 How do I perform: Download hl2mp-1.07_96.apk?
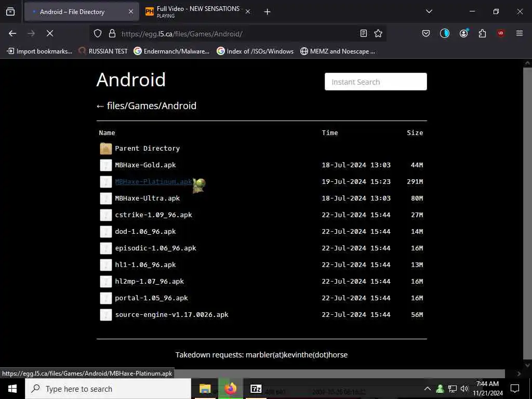149,281
